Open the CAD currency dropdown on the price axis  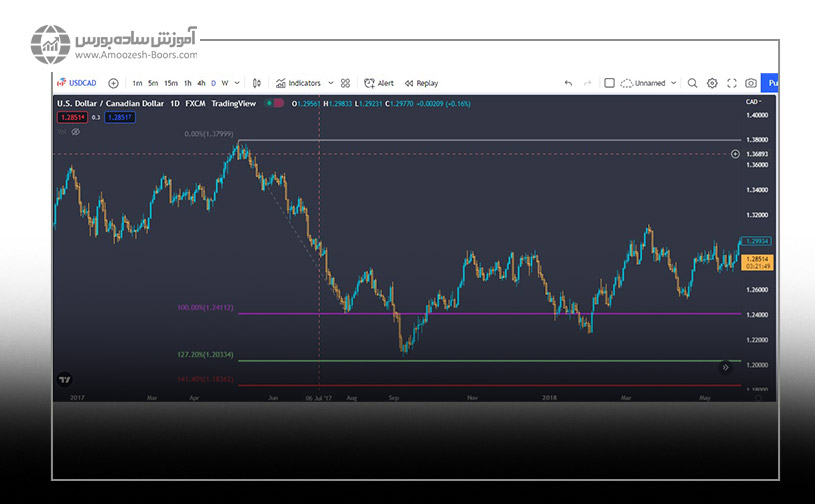754,102
